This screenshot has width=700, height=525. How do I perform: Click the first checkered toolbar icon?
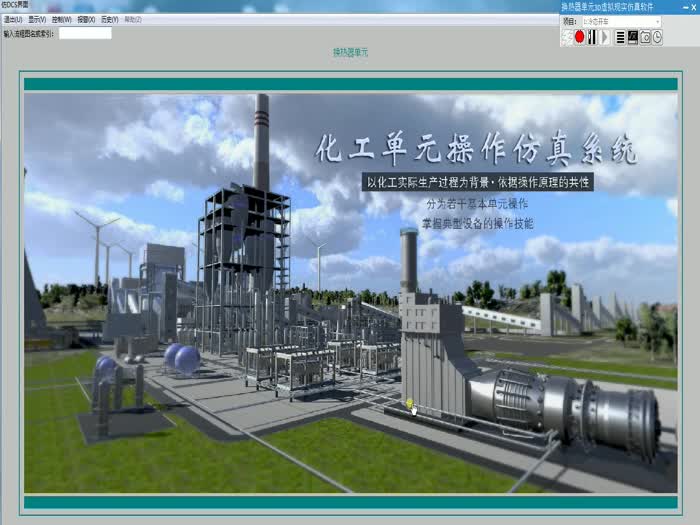(567, 37)
